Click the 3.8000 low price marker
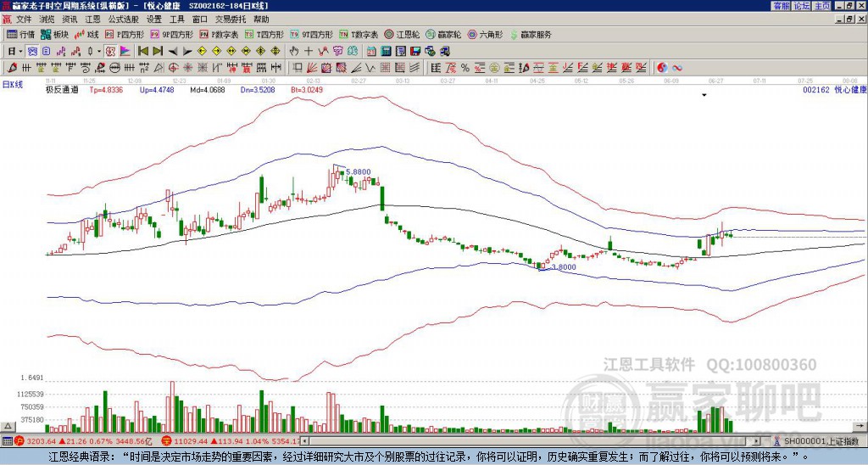Image resolution: width=868 pixels, height=465 pixels. (x=564, y=267)
